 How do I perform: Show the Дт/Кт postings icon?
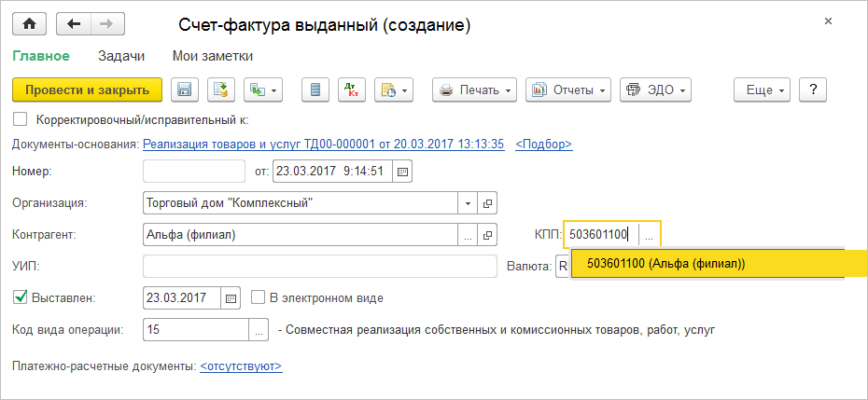(x=352, y=90)
